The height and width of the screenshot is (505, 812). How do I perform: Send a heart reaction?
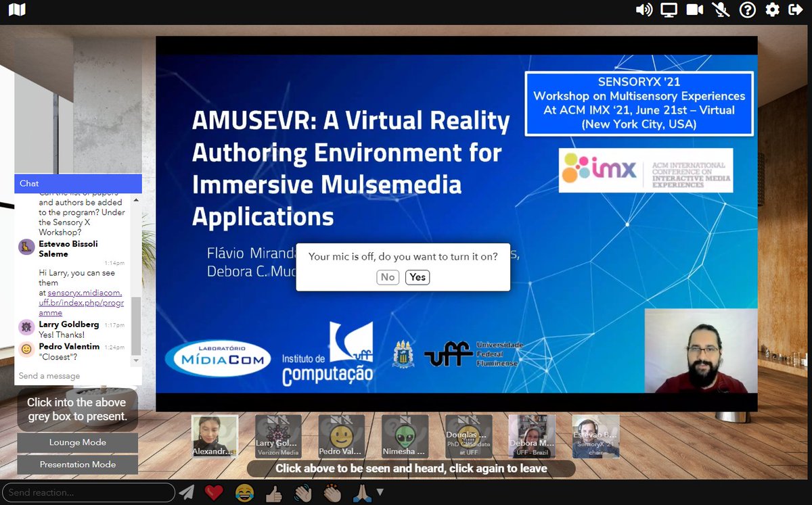pyautogui.click(x=213, y=492)
